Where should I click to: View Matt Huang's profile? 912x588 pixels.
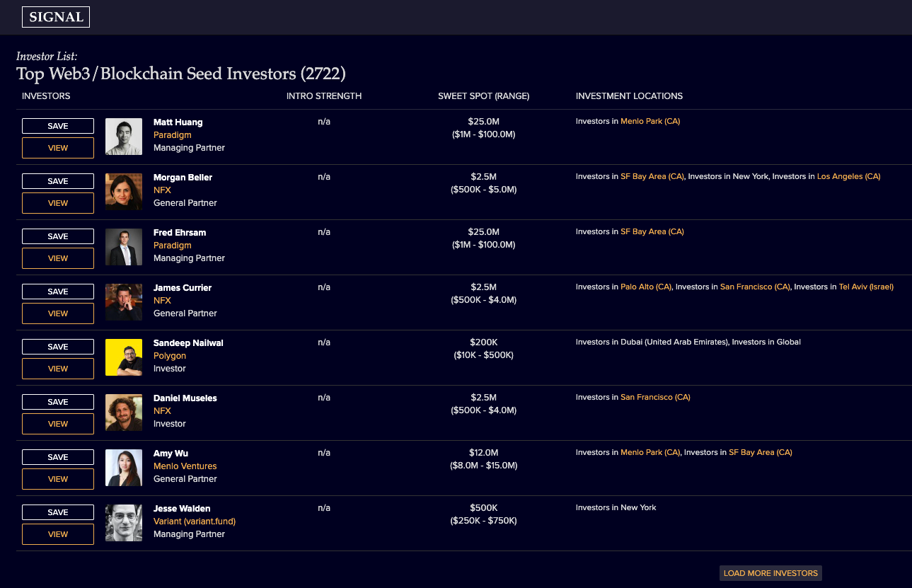pos(58,148)
